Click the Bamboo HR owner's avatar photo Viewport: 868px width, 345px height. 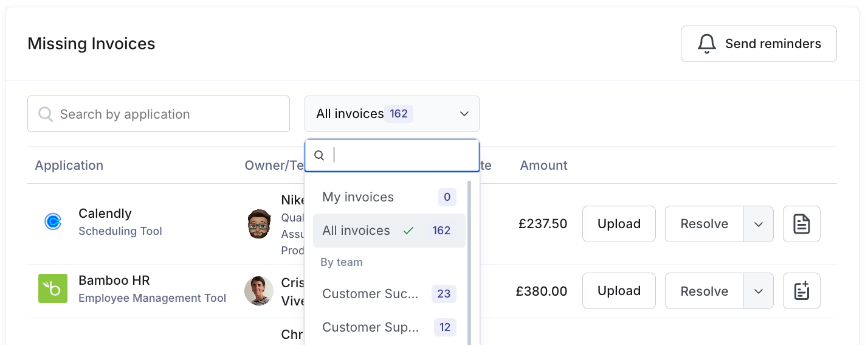click(259, 291)
